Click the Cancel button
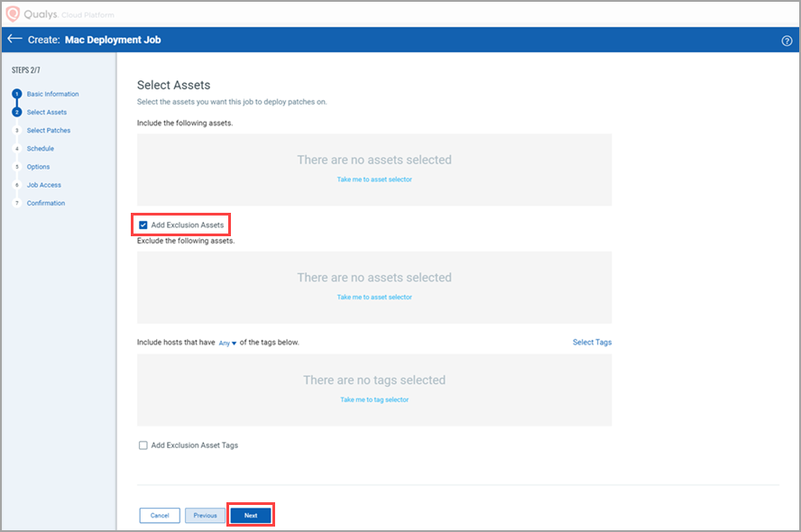 pyautogui.click(x=159, y=515)
